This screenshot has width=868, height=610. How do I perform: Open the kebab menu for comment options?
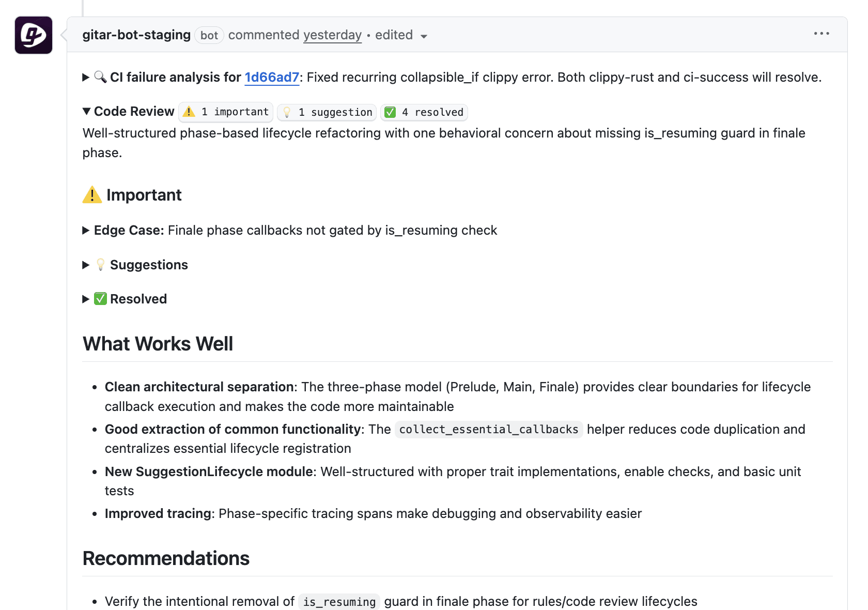click(822, 34)
